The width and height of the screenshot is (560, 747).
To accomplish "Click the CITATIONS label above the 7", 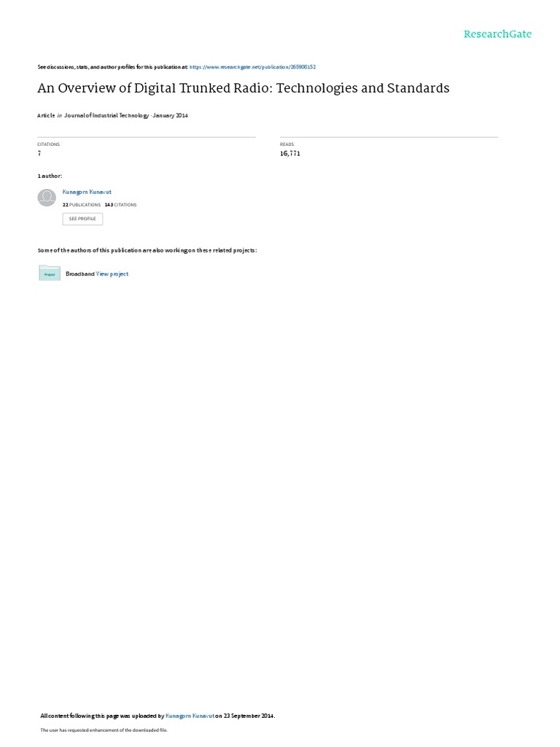I will (x=49, y=144).
